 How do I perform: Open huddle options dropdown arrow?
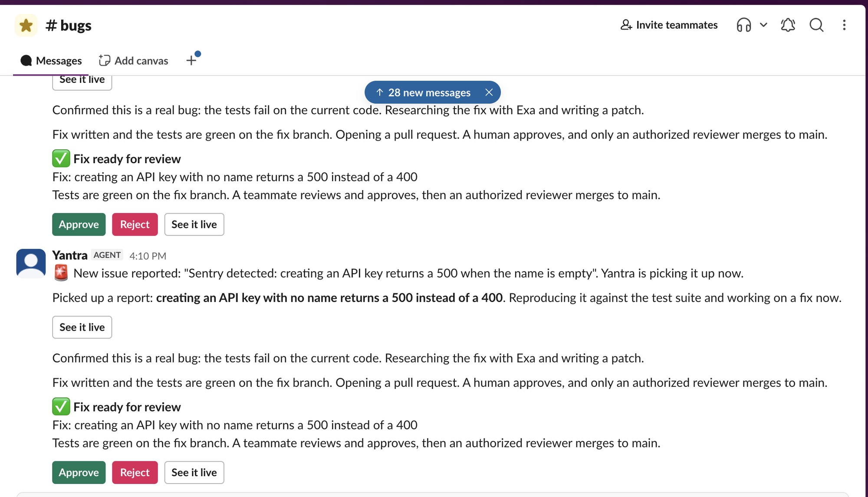tap(763, 25)
